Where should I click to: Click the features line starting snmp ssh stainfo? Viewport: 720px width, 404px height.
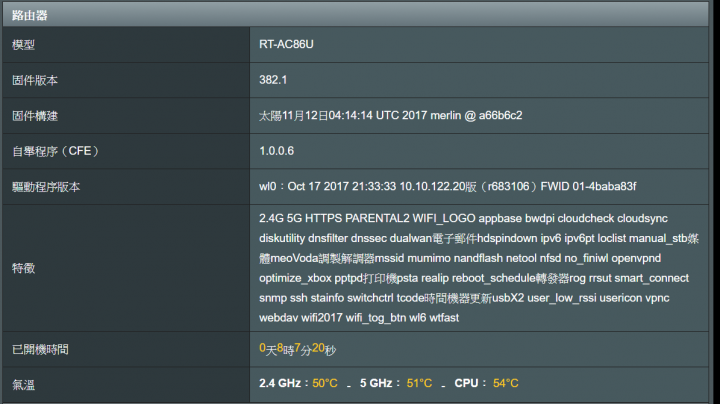(464, 298)
